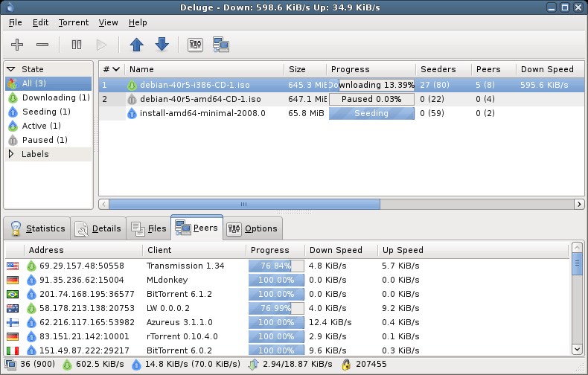Move torrent up with Queue Up arrow
Screen dimensions: 588x375
(136, 45)
